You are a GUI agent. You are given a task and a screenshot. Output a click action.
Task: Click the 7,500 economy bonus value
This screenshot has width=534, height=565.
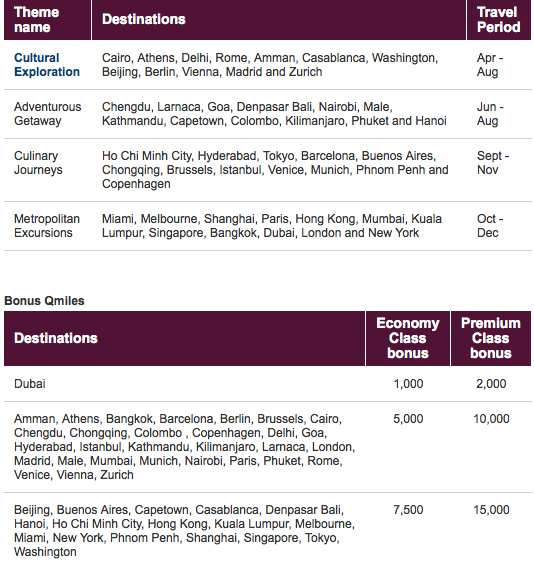tap(408, 510)
